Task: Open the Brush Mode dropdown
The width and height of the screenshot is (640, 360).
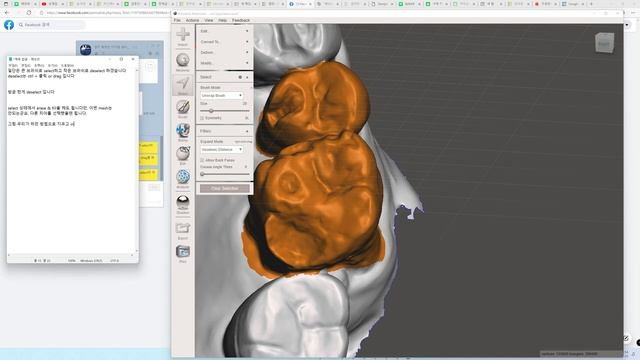Action: (x=222, y=95)
